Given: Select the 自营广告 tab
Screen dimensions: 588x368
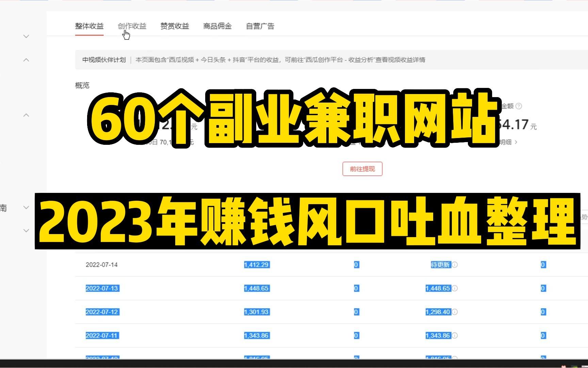Looking at the screenshot, I should [x=260, y=26].
